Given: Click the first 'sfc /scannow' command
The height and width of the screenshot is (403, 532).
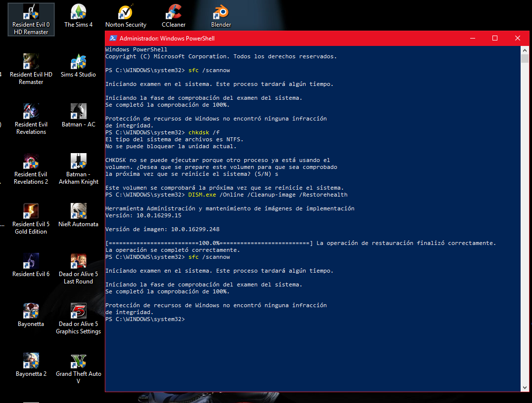Looking at the screenshot, I should [209, 70].
